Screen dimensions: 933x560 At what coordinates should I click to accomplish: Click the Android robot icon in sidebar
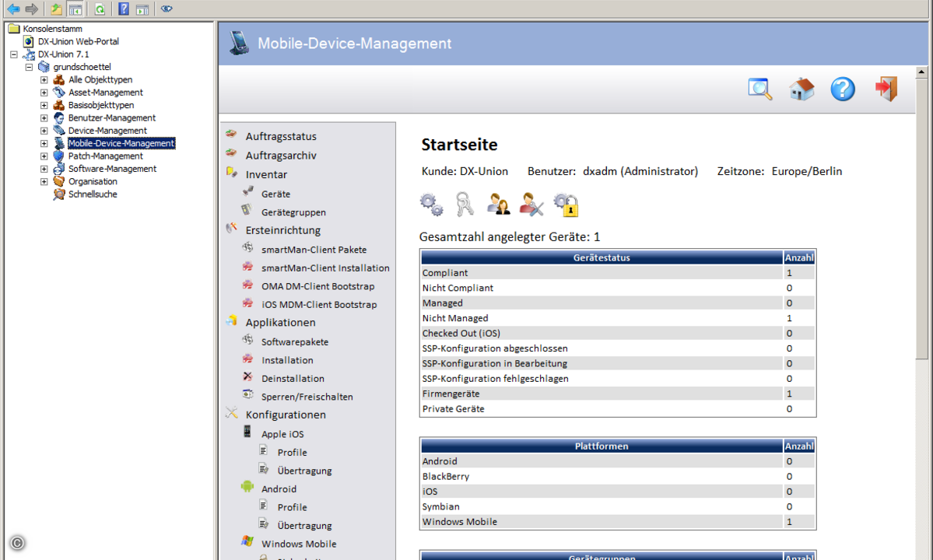tap(247, 487)
